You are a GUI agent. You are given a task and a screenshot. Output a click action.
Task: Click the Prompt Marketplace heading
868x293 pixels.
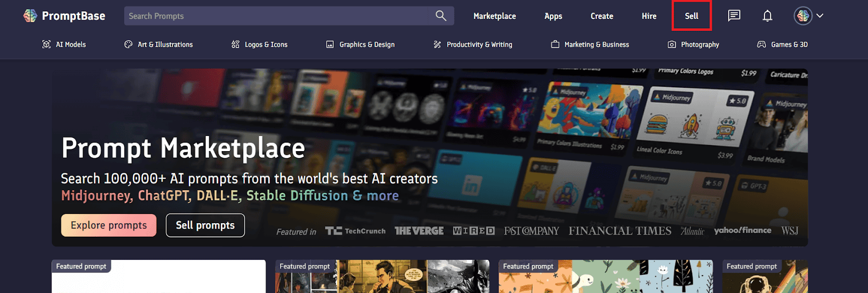click(183, 148)
